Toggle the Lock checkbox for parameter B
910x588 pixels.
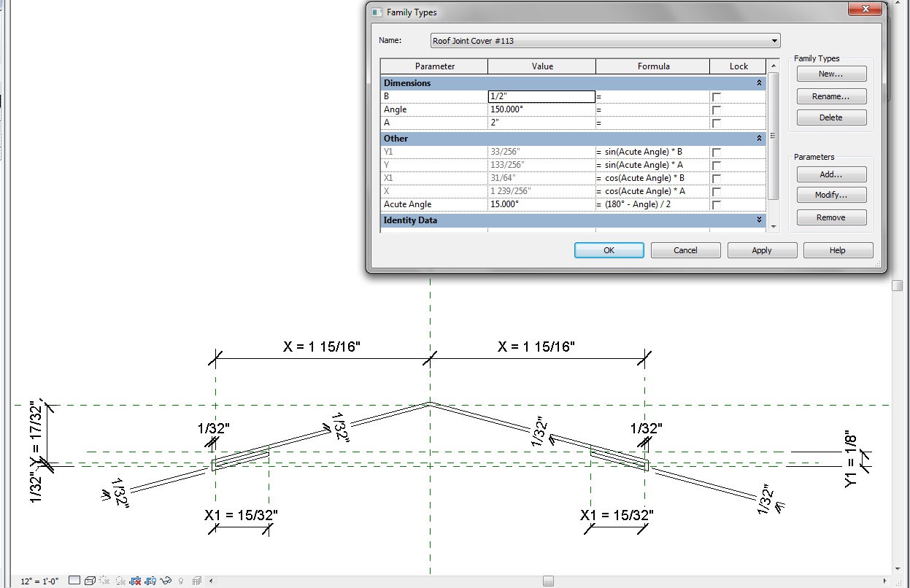point(716,96)
